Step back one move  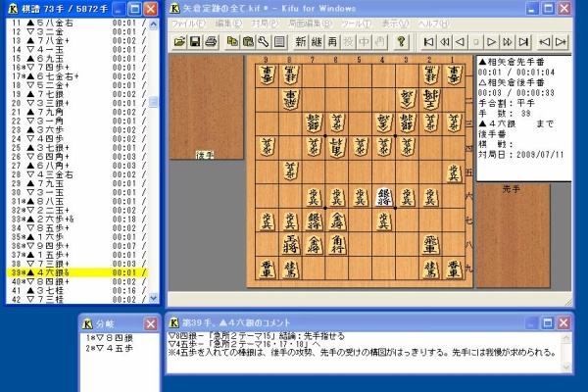click(461, 42)
